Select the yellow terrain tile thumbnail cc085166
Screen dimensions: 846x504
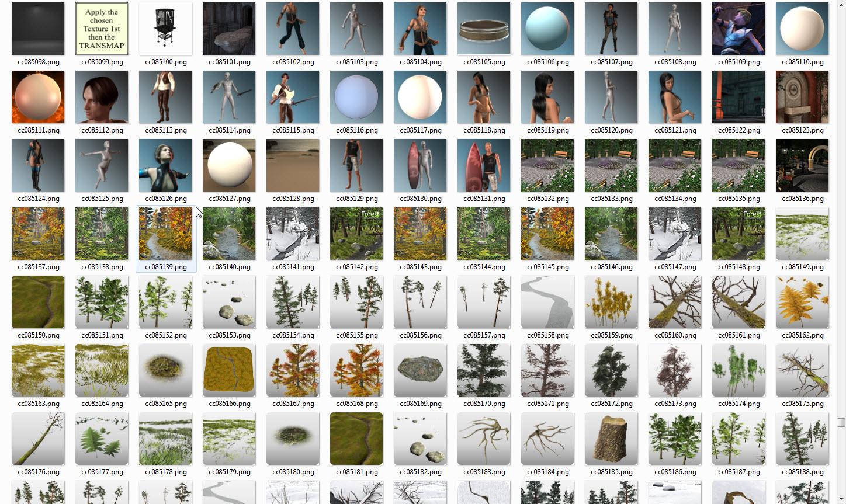point(229,370)
